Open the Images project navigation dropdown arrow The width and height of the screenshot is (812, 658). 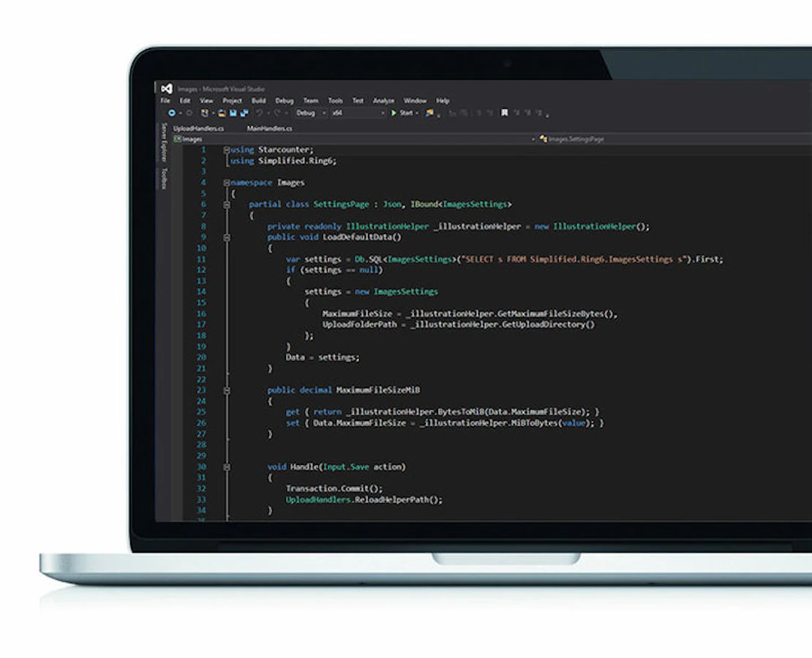pos(533,139)
